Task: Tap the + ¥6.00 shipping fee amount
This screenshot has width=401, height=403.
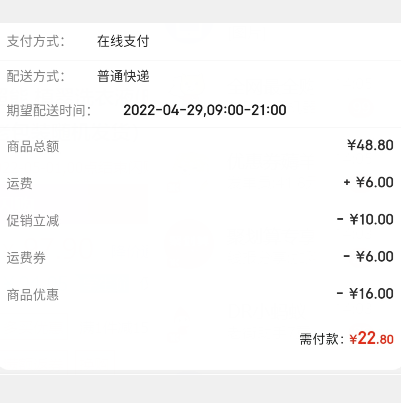Action: tap(368, 182)
